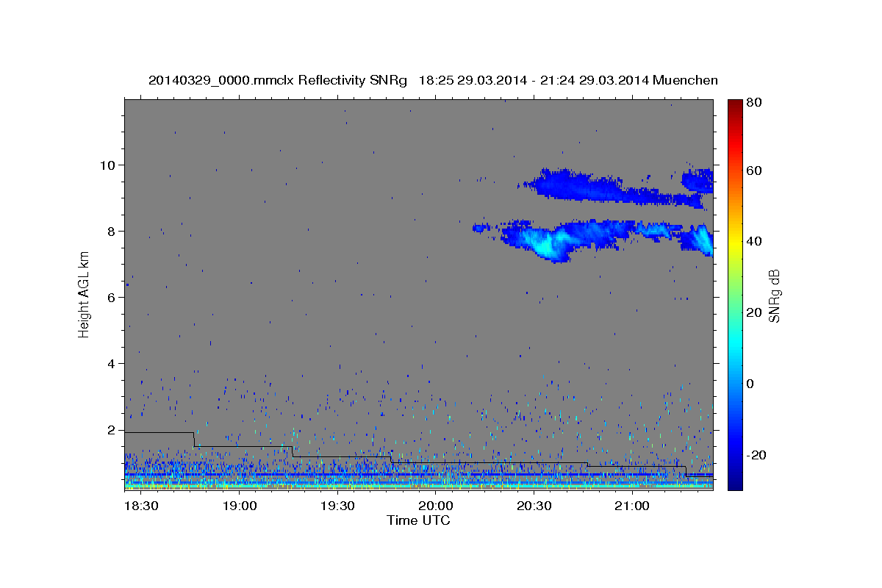
Task: Click the 19:30 time tick label
Action: click(x=337, y=506)
